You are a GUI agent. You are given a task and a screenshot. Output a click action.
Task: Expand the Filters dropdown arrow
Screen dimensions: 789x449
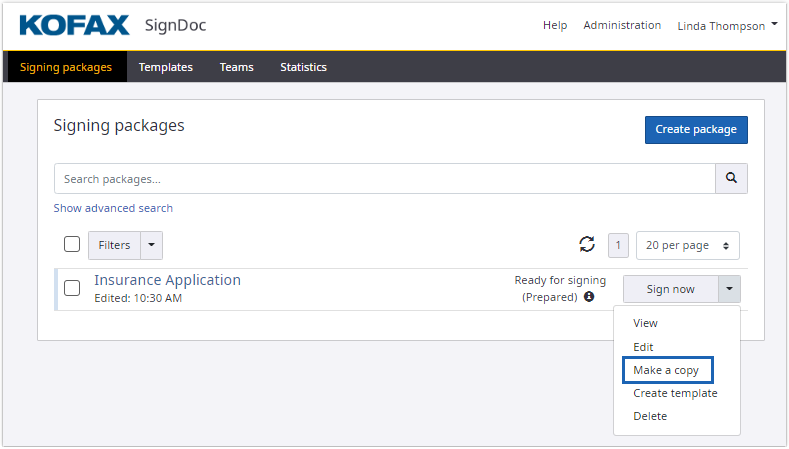coord(151,245)
